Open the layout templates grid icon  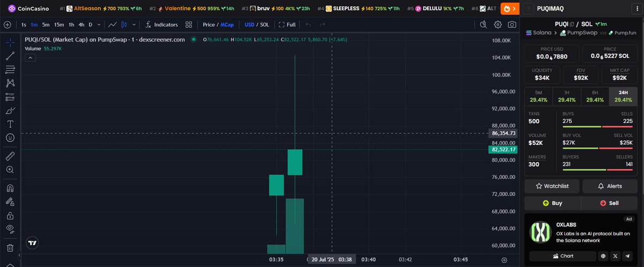189,25
